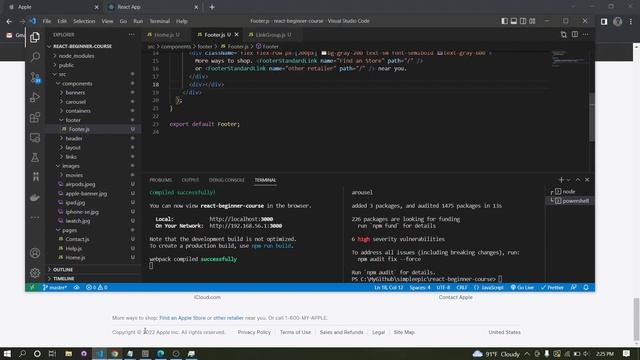Click the errors and warnings count in status bar

[x=96, y=287]
